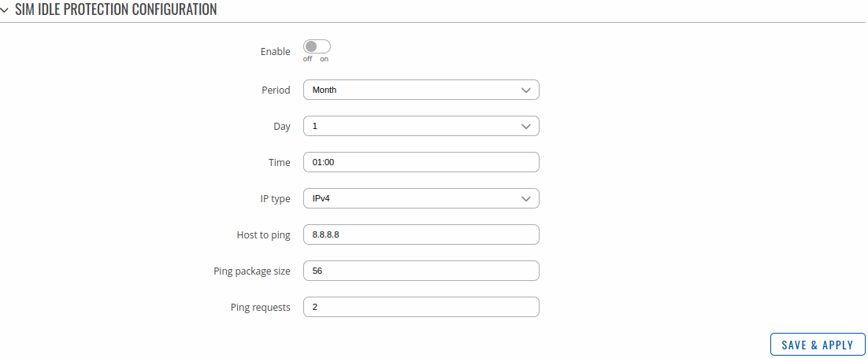Toggle the Enable switch
The width and height of the screenshot is (868, 358).
click(317, 46)
